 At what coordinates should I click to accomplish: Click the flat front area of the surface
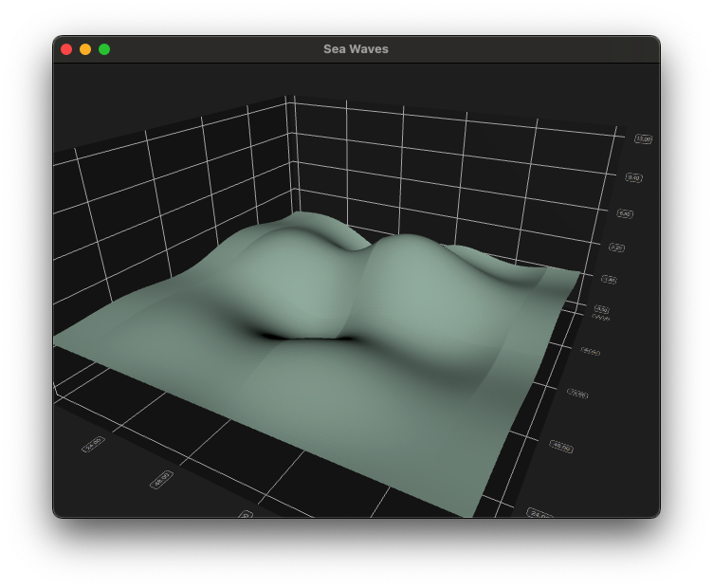360,417
